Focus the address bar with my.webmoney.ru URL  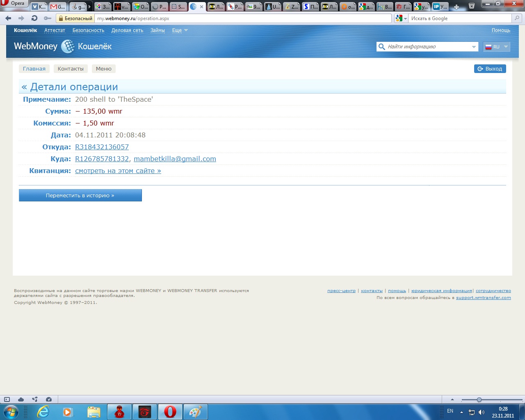[x=243, y=18]
